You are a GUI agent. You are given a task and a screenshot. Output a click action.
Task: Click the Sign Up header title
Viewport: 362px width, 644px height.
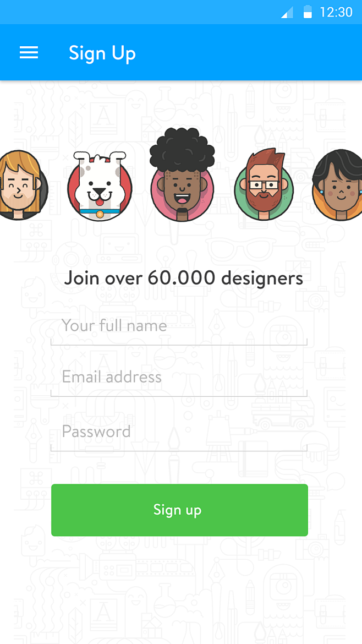pos(102,53)
